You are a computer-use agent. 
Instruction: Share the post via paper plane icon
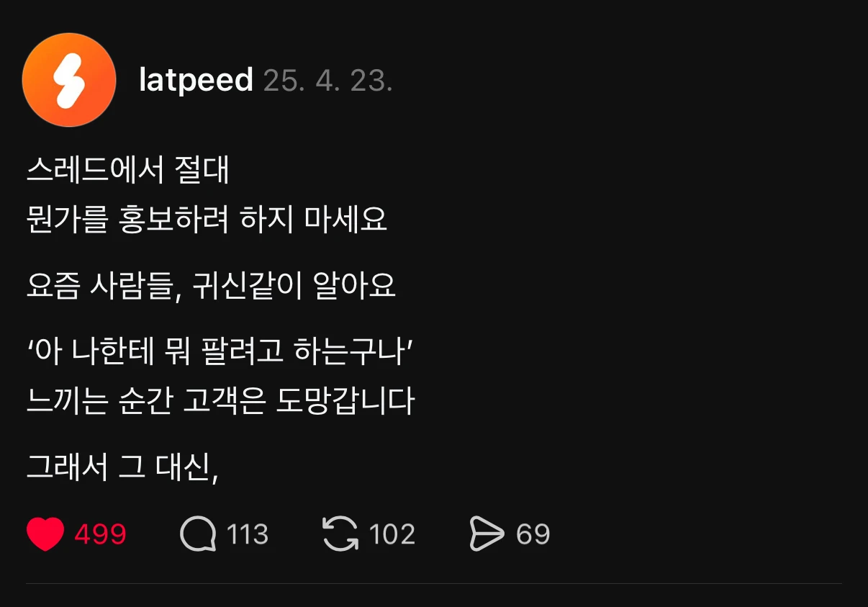[x=487, y=534]
